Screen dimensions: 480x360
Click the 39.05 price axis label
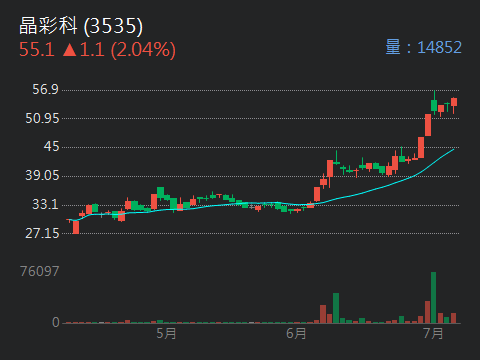(x=42, y=175)
